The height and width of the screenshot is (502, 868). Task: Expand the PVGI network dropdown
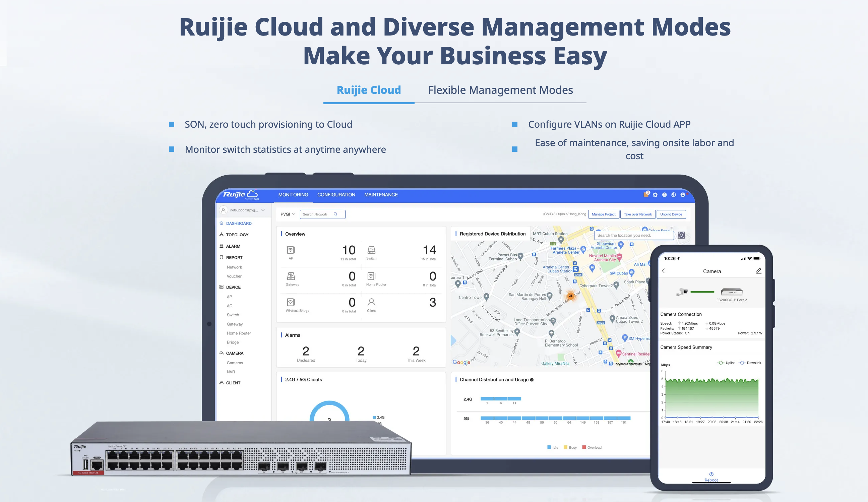(288, 214)
